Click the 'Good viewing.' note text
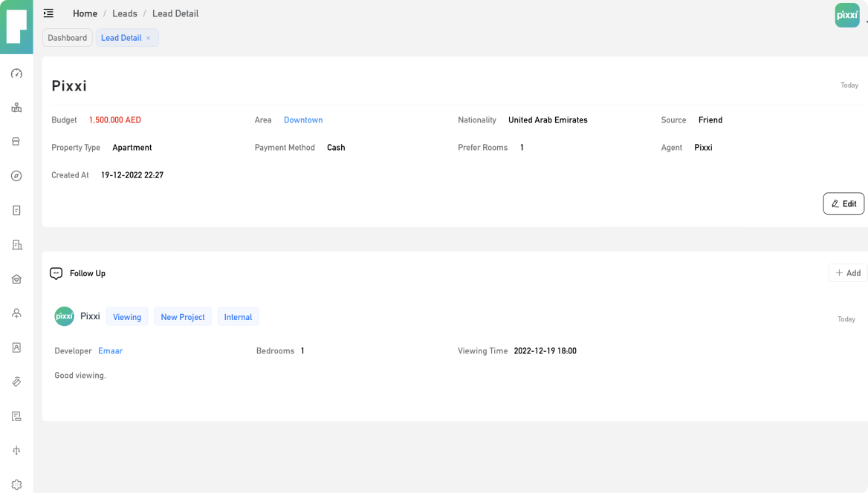 tap(80, 375)
